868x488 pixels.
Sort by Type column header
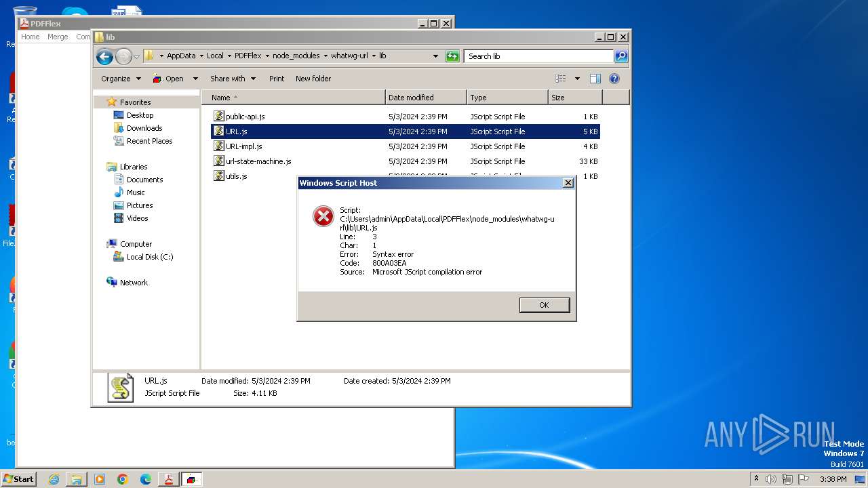507,98
